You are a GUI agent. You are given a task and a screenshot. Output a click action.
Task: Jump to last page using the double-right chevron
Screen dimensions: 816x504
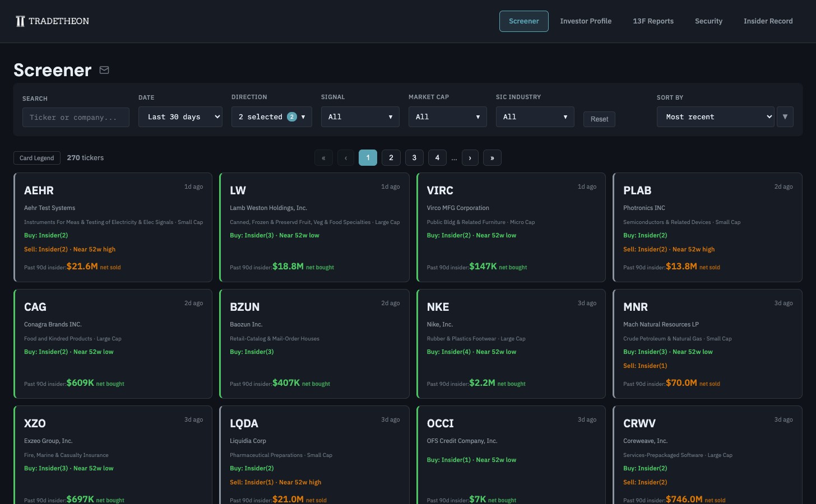pyautogui.click(x=492, y=157)
